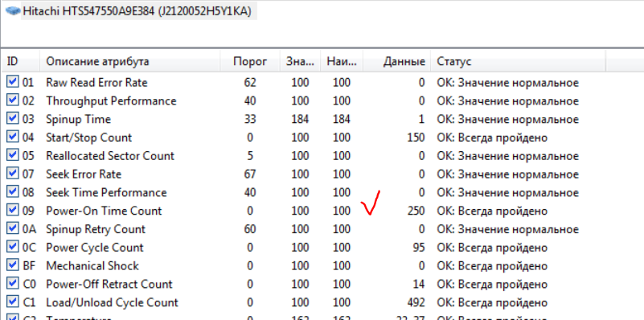Click the status text of Power Cycle Count row
Screen dimensions: 644x320
pos(492,248)
